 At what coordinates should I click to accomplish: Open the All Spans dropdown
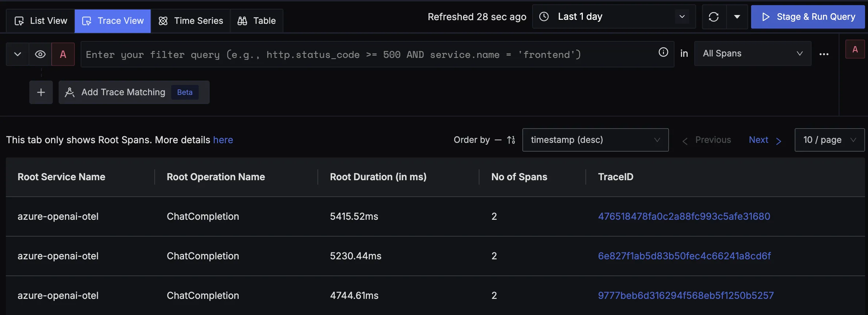(752, 53)
